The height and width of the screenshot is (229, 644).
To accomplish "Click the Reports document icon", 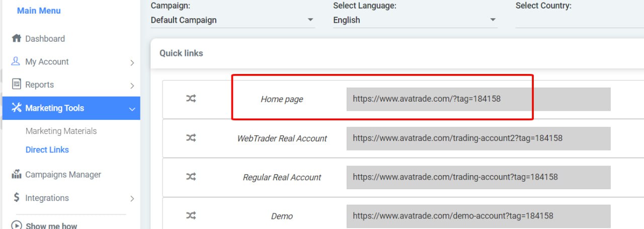I will coord(17,84).
